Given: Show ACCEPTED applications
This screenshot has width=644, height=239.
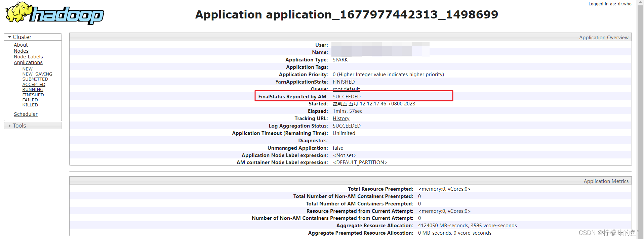Looking at the screenshot, I should (34, 85).
